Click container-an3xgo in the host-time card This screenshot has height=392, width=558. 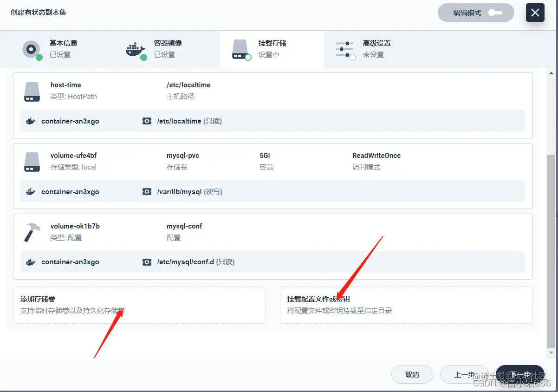[70, 121]
